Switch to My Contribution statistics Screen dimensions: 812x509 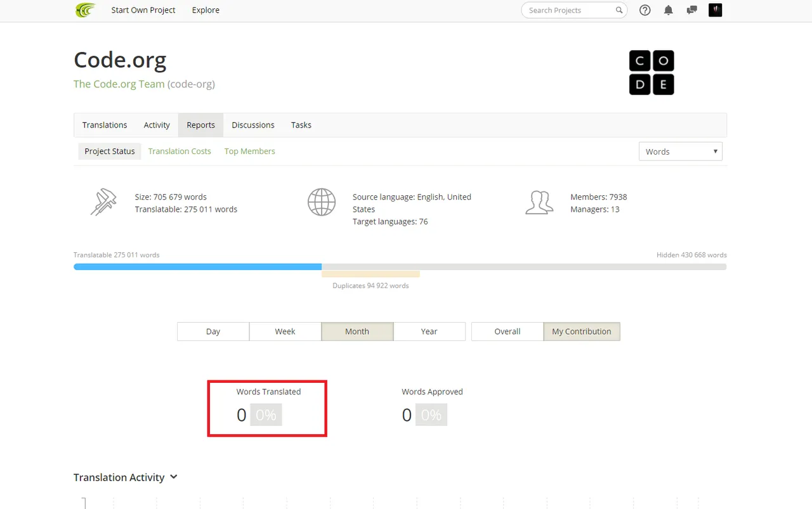582,332
